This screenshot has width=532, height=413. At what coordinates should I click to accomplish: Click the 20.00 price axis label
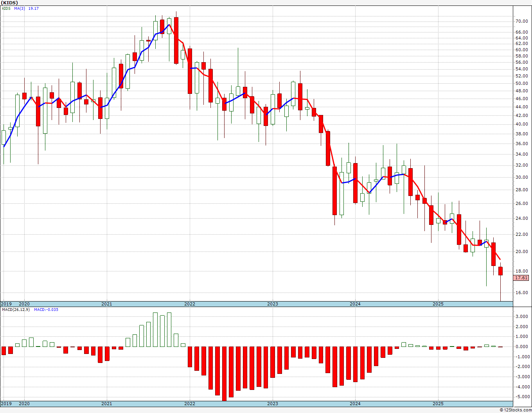pyautogui.click(x=522, y=251)
